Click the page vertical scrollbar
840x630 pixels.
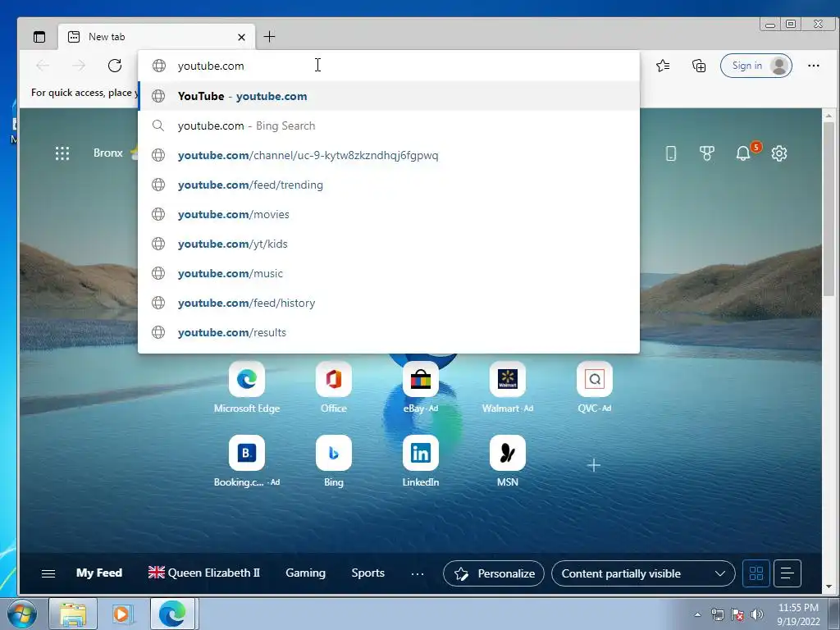click(829, 209)
